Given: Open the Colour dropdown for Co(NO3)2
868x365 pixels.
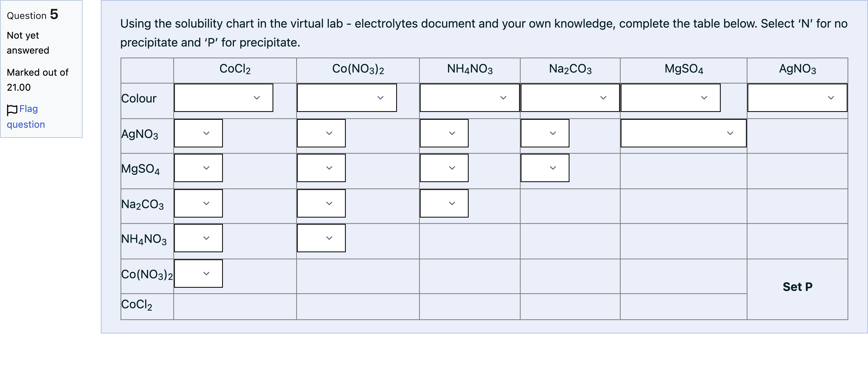Looking at the screenshot, I should pos(347,98).
